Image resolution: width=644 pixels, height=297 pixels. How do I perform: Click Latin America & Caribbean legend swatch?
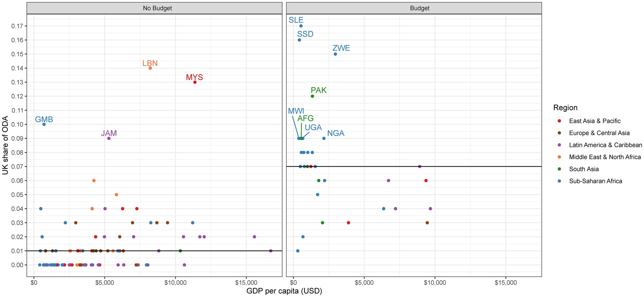pyautogui.click(x=559, y=145)
